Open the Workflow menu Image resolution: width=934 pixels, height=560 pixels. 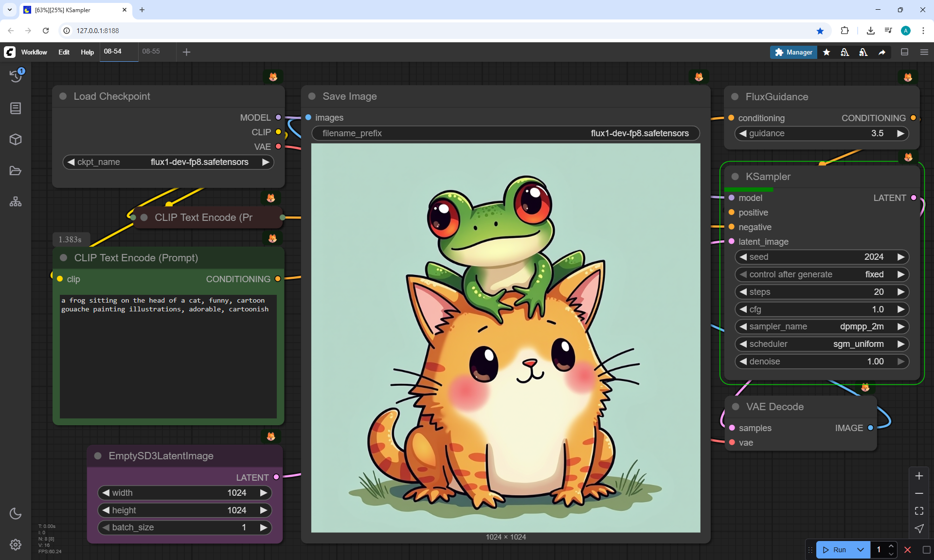point(34,52)
